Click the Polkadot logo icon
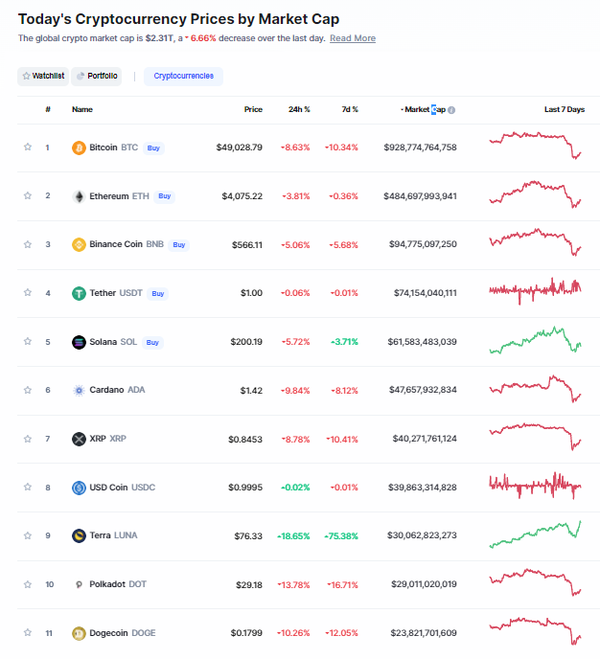Screen dimensions: 600x659 [x=79, y=585]
